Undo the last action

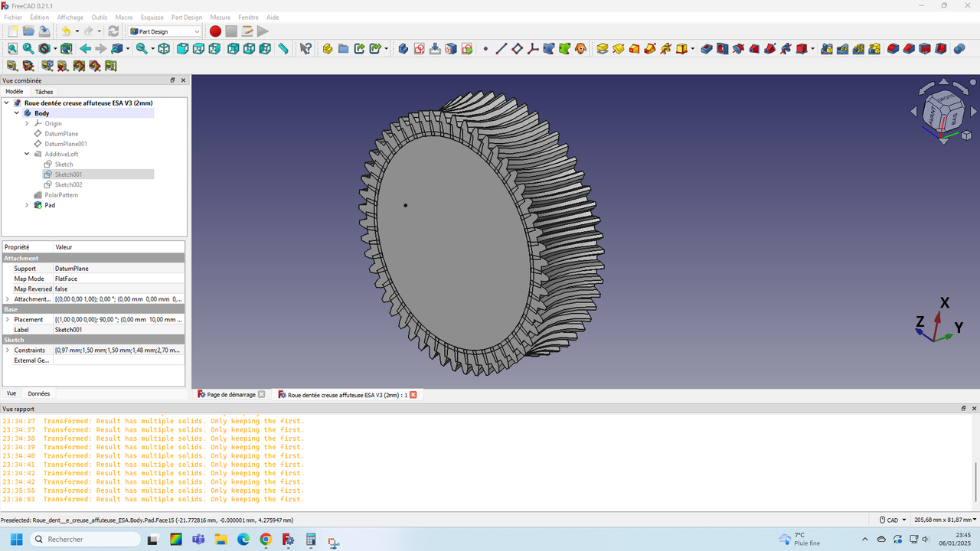click(x=66, y=31)
